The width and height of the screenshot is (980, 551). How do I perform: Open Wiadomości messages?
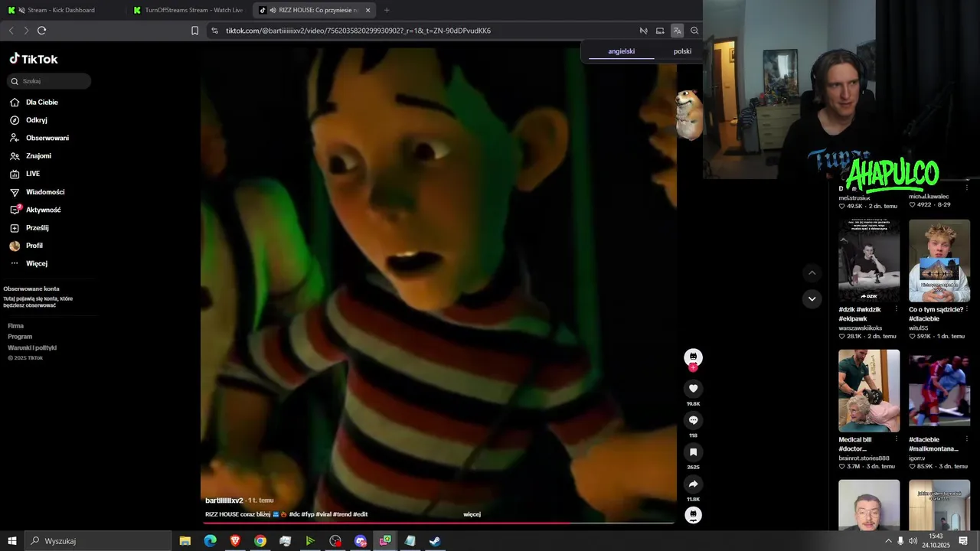pos(37,192)
